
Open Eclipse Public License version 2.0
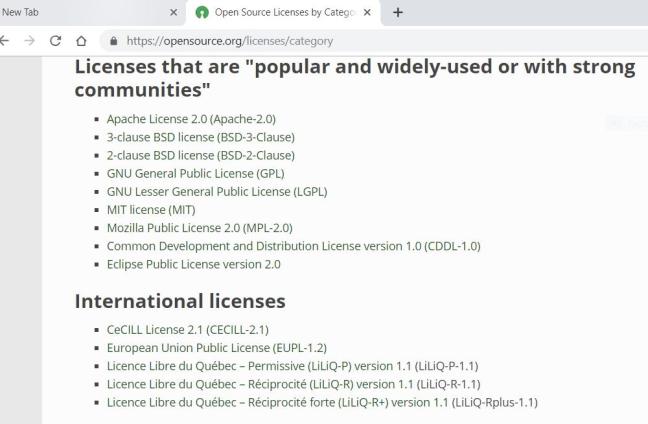pyautogui.click(x=194, y=264)
